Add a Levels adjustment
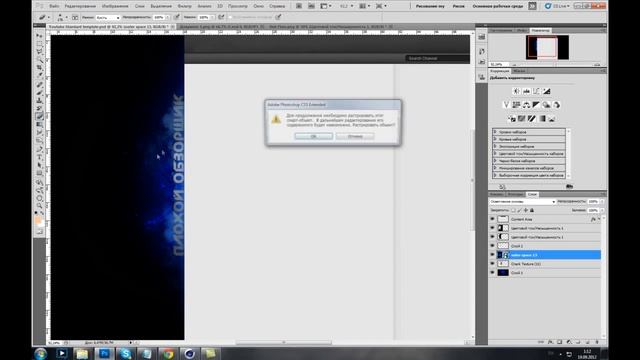The image size is (640, 360). [x=527, y=91]
